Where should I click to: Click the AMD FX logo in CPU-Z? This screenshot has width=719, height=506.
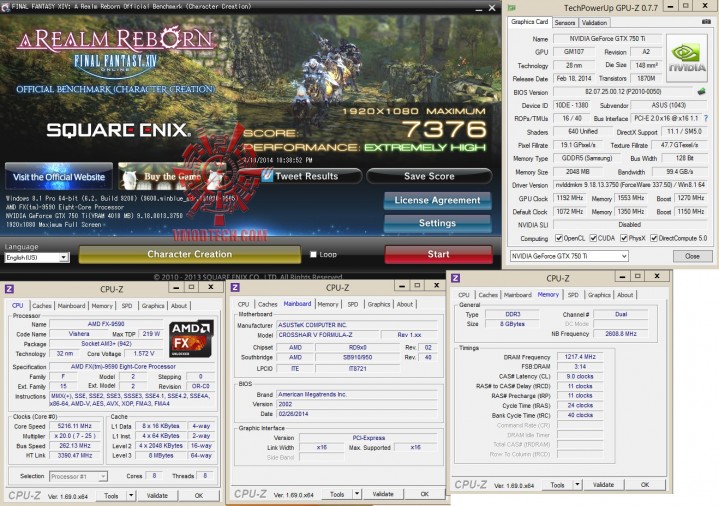click(191, 339)
